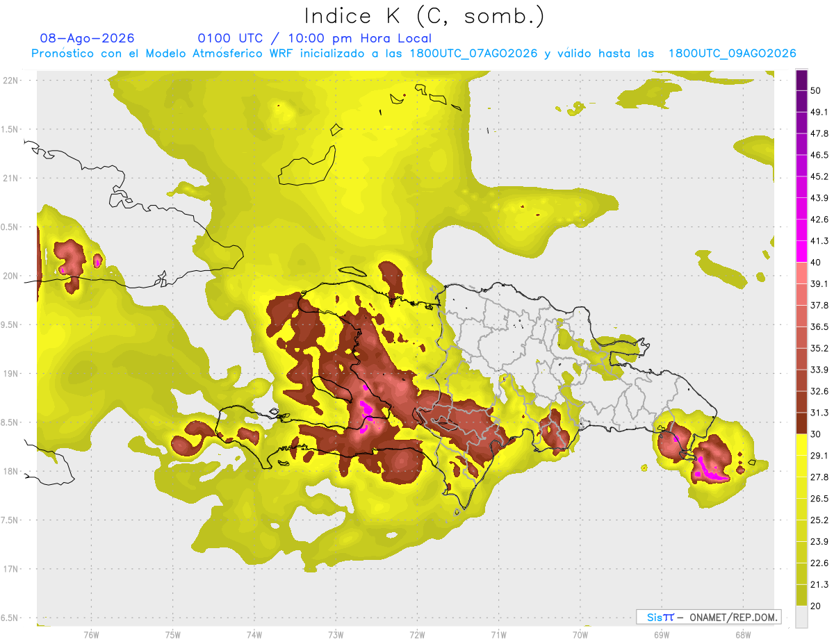Click the bright yellow swatch between 29.1 and 30
This screenshot has width=834, height=644.
click(x=801, y=445)
